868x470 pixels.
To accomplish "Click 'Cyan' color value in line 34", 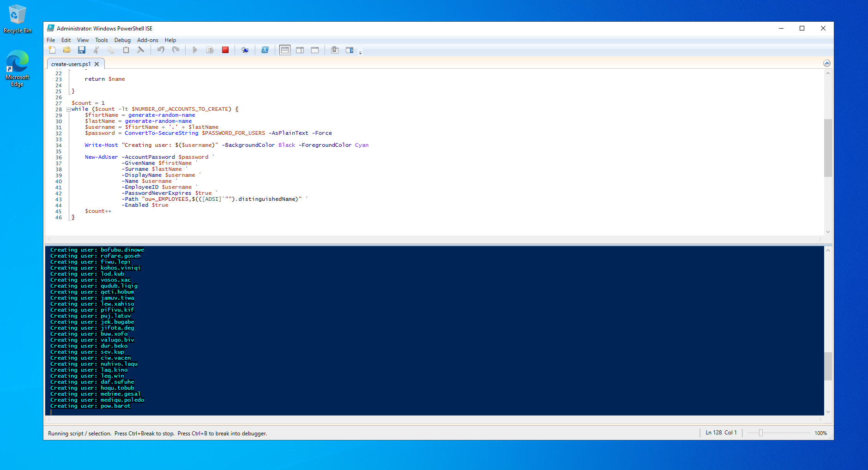I will [x=362, y=145].
